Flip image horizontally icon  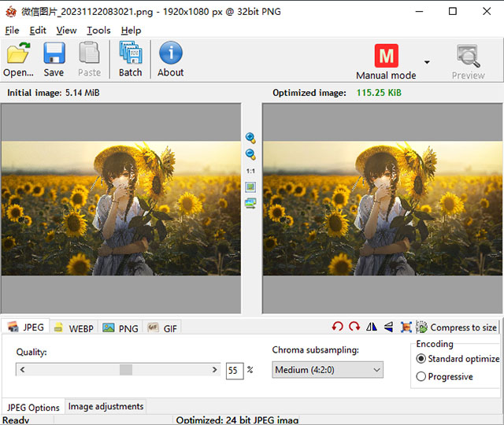tap(372, 327)
